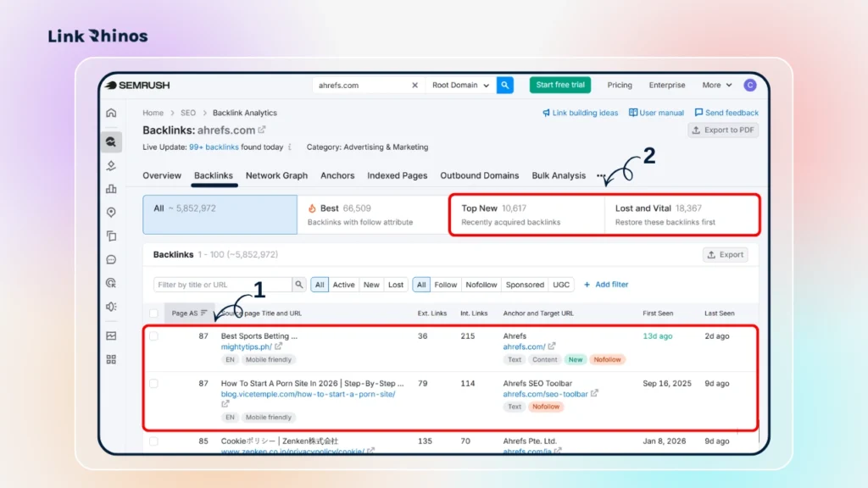Select the All backlinks card
The image size is (868, 488).
point(220,214)
